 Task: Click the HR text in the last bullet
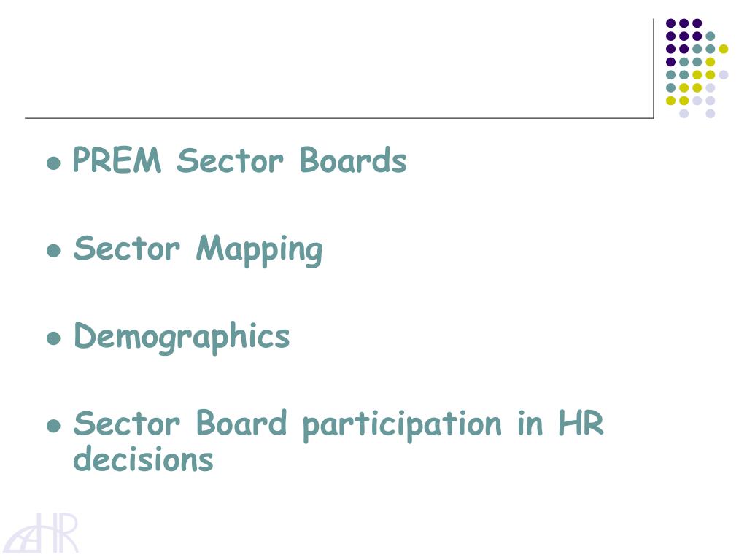coord(581,422)
